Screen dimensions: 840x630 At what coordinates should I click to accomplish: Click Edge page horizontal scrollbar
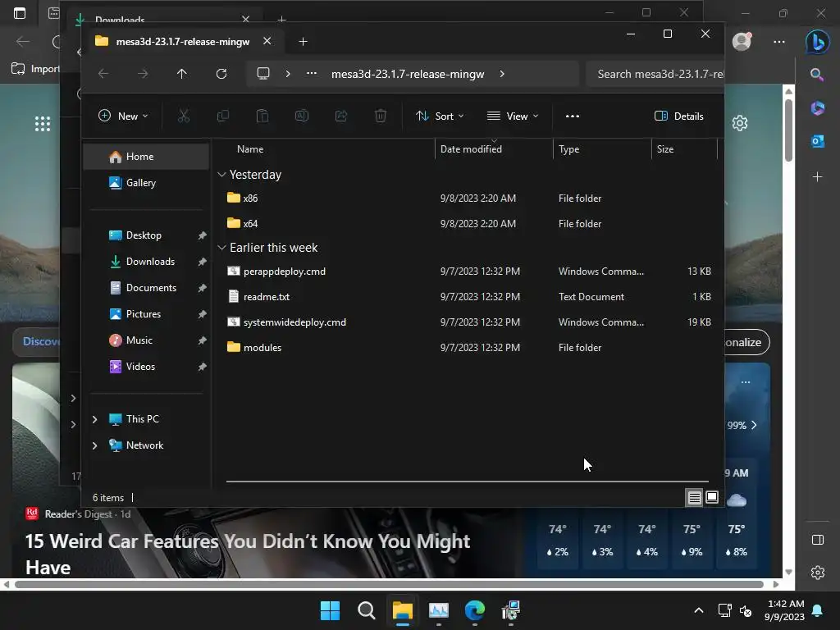pos(390,584)
